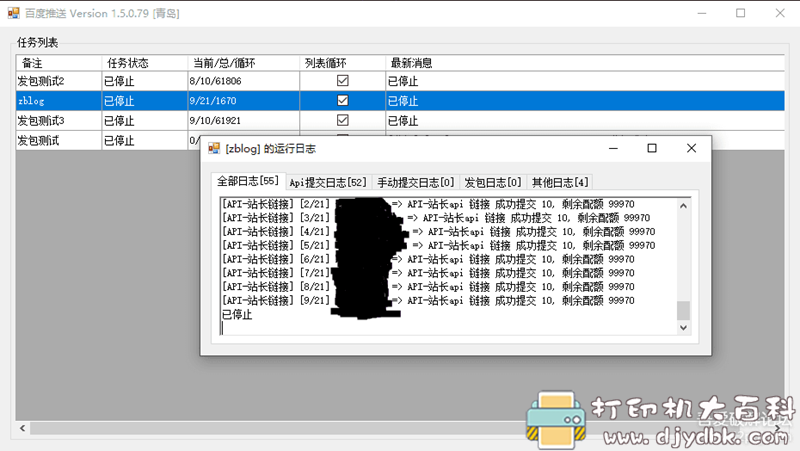
Task: Click 已停止 status cell of 发包测试2
Action: [x=145, y=81]
